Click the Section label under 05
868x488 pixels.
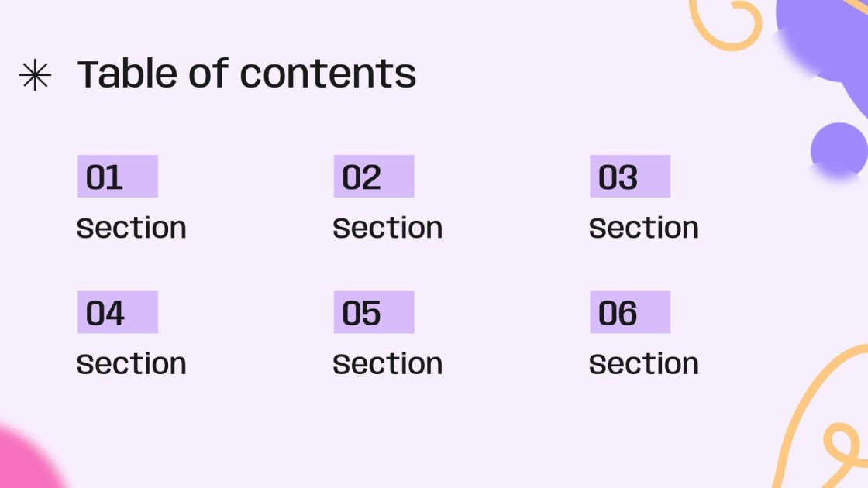(x=387, y=363)
